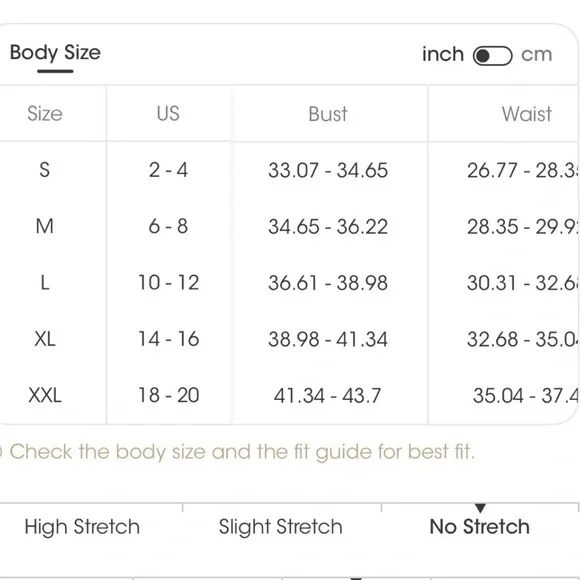Select the XL size row

click(x=289, y=339)
